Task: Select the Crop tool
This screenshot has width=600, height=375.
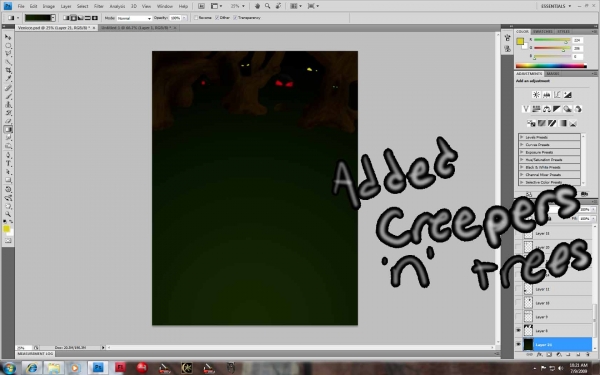Action: [x=8, y=71]
